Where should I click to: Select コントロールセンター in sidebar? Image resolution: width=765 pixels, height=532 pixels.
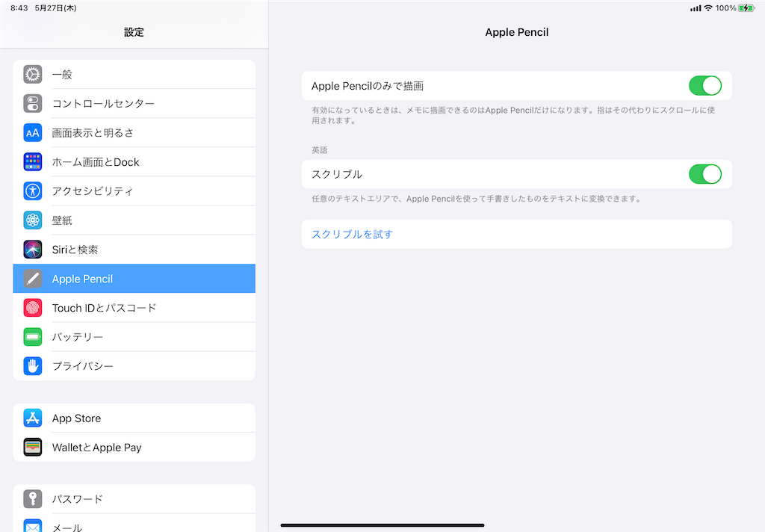coord(134,103)
